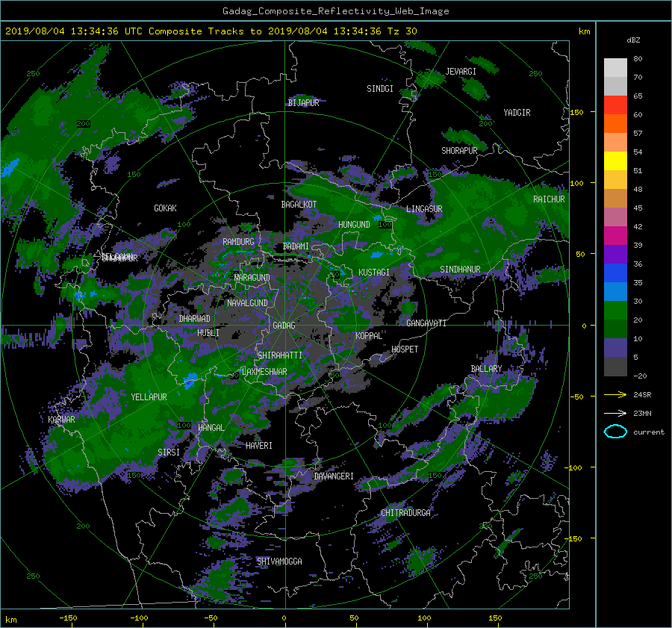Click the DAVANGERI city label
This screenshot has height=628, width=672.
pyautogui.click(x=334, y=476)
